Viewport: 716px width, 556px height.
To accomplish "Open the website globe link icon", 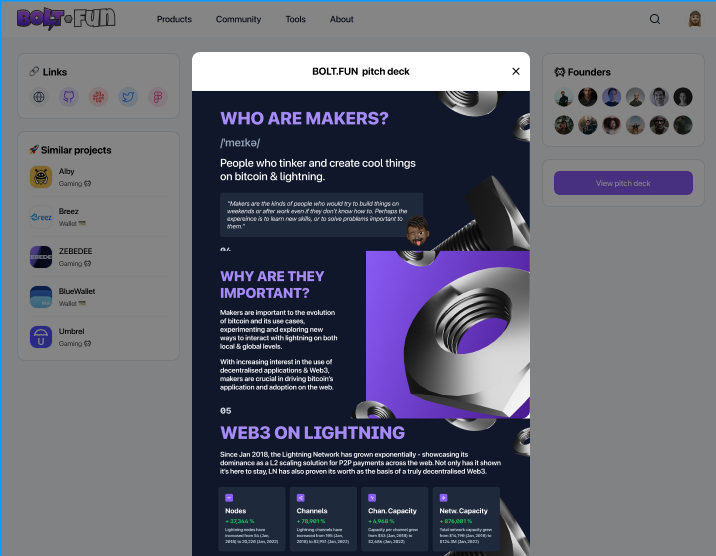I will 39,97.
